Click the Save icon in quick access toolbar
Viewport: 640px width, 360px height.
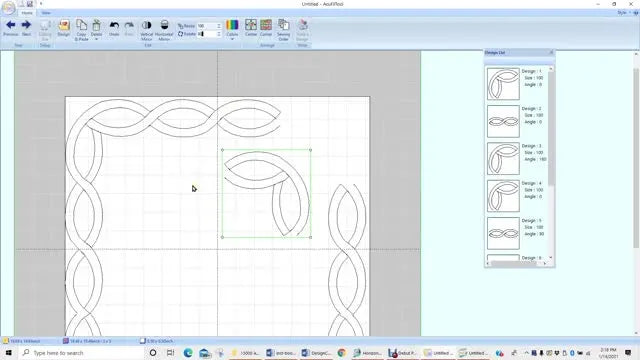pos(30,4)
